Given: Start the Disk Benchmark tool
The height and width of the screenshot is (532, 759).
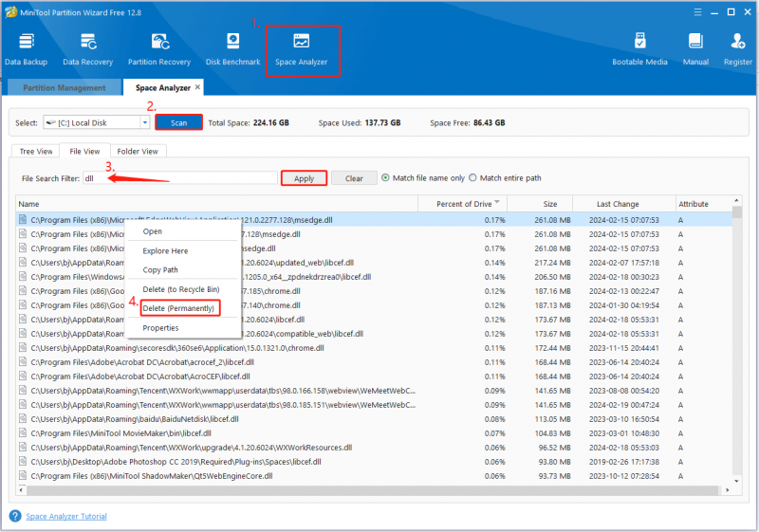Looking at the screenshot, I should [x=232, y=49].
